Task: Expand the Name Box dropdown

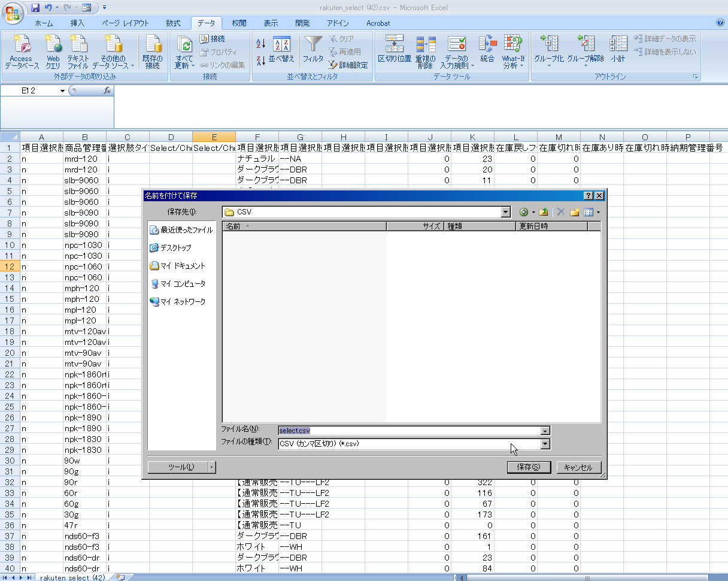Action: point(62,90)
